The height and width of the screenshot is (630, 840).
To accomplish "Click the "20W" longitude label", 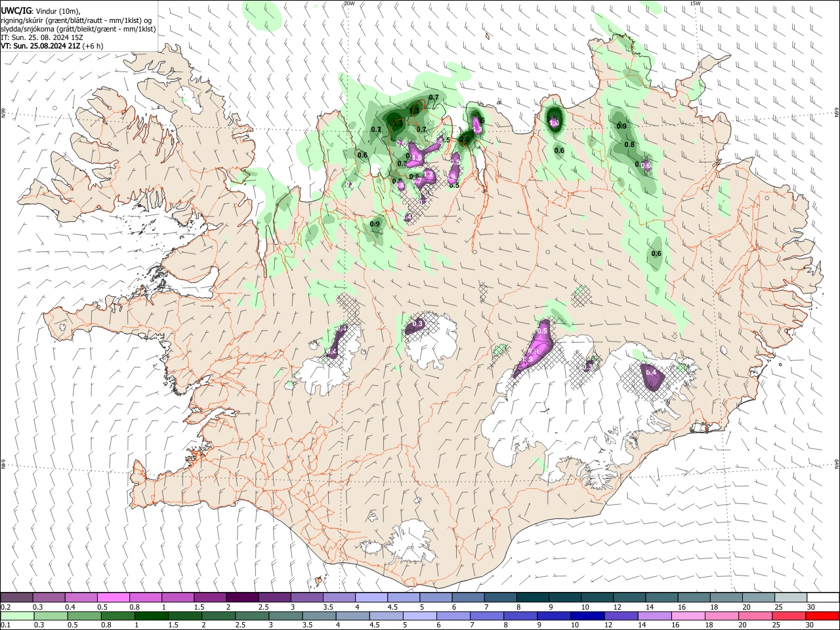I will coord(349,3).
